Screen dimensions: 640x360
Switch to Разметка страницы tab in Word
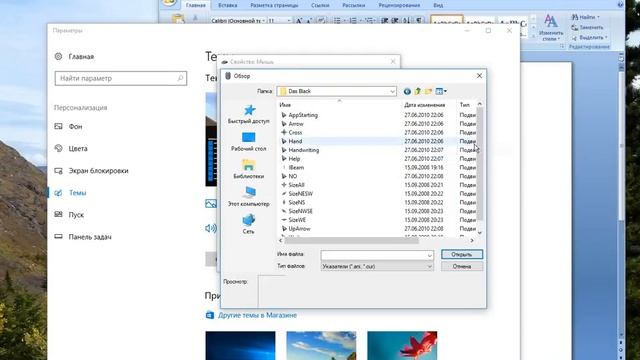[x=274, y=5]
